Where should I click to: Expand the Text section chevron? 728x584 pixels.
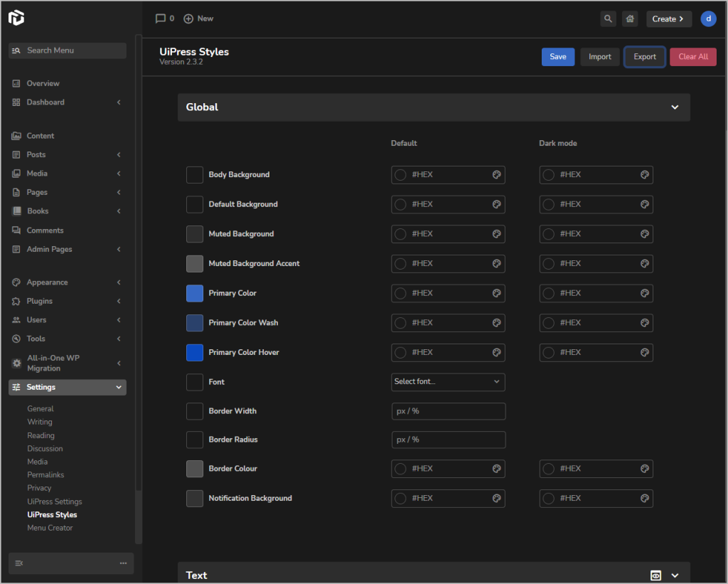click(x=675, y=575)
